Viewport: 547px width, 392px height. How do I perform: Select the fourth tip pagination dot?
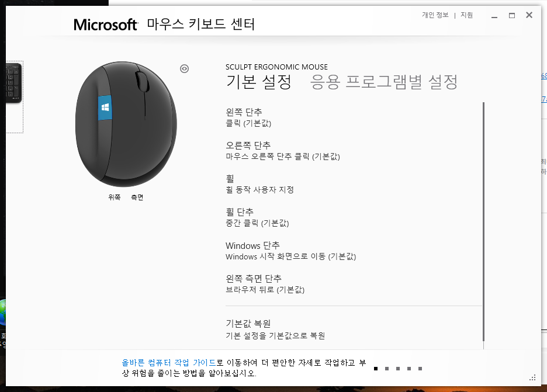coord(409,369)
